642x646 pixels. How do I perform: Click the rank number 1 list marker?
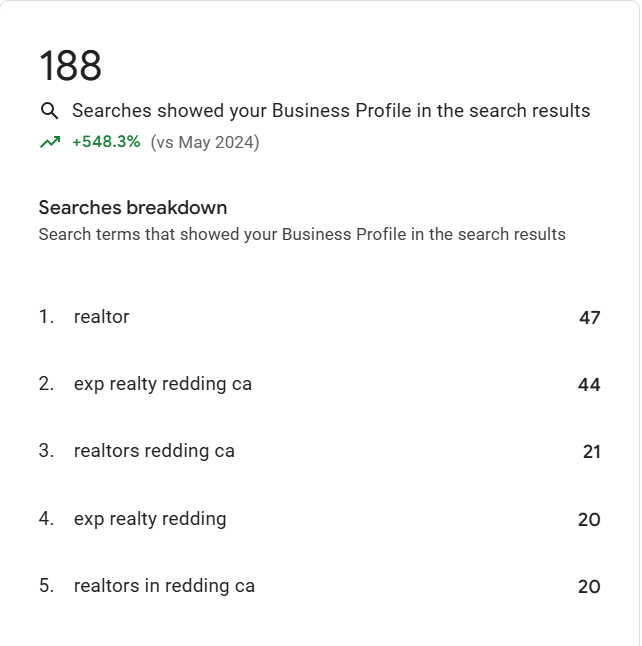(x=47, y=317)
